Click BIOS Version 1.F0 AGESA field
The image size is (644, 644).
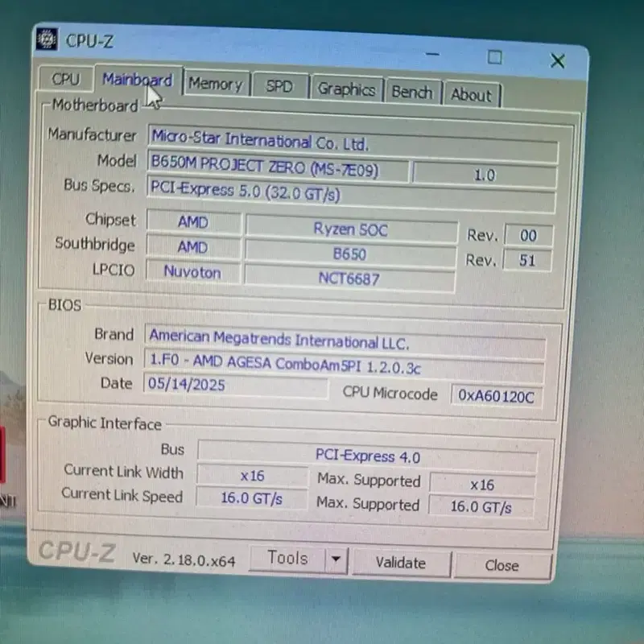(x=345, y=365)
